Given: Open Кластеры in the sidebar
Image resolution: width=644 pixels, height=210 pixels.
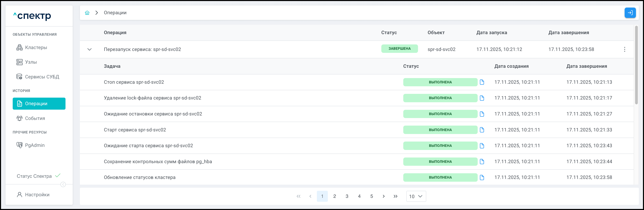Looking at the screenshot, I should click(36, 48).
